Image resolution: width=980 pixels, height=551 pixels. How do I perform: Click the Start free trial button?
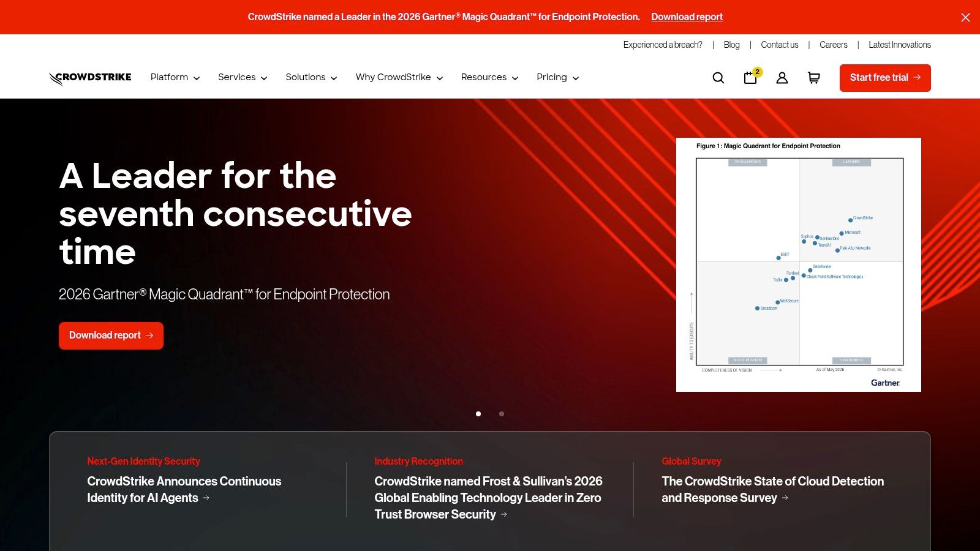[x=885, y=78]
